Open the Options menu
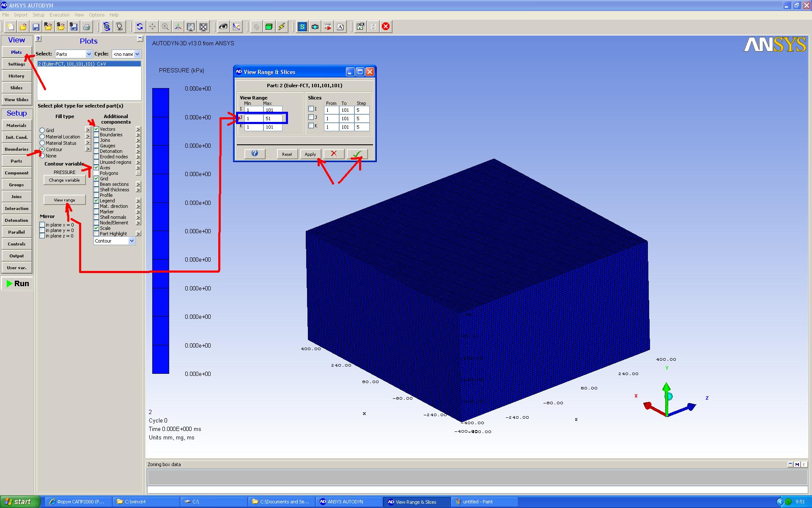 coord(96,15)
